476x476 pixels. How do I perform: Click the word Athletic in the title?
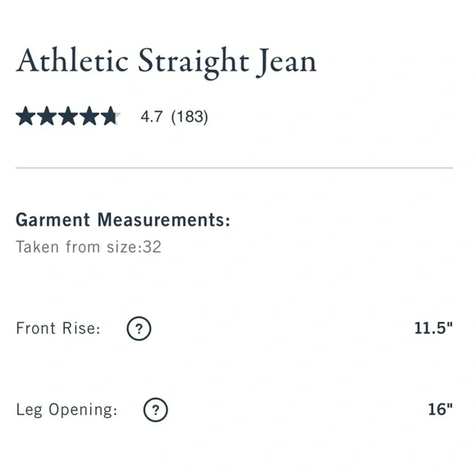point(72,60)
